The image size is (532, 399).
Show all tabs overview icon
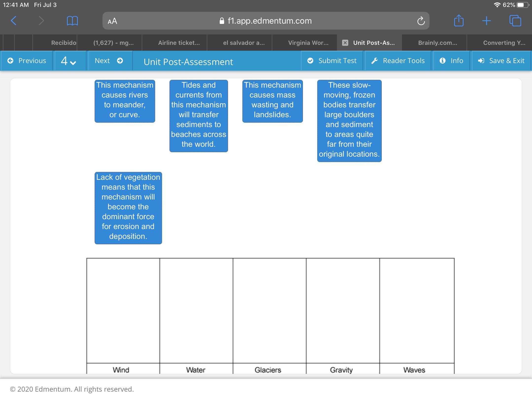click(515, 21)
